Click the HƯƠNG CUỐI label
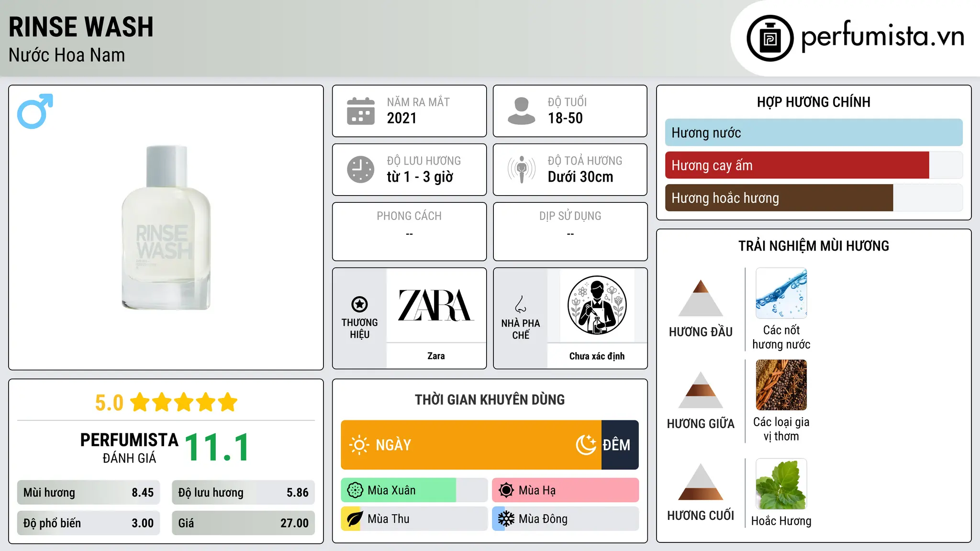The width and height of the screenshot is (980, 551). click(x=701, y=516)
